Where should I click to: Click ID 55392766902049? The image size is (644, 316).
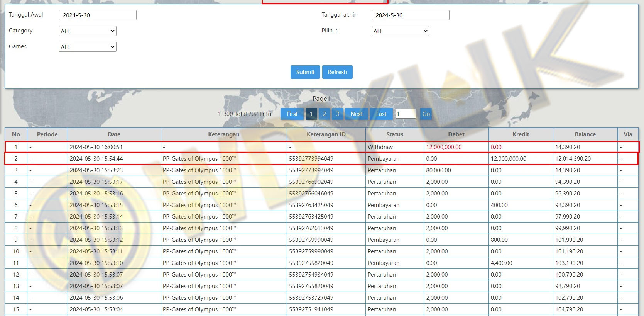tap(311, 182)
